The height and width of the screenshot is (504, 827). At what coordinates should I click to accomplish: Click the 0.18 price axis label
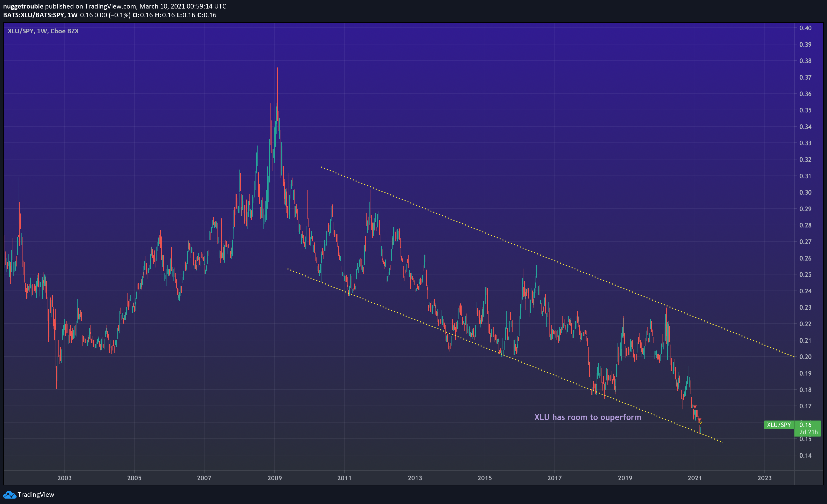point(805,390)
